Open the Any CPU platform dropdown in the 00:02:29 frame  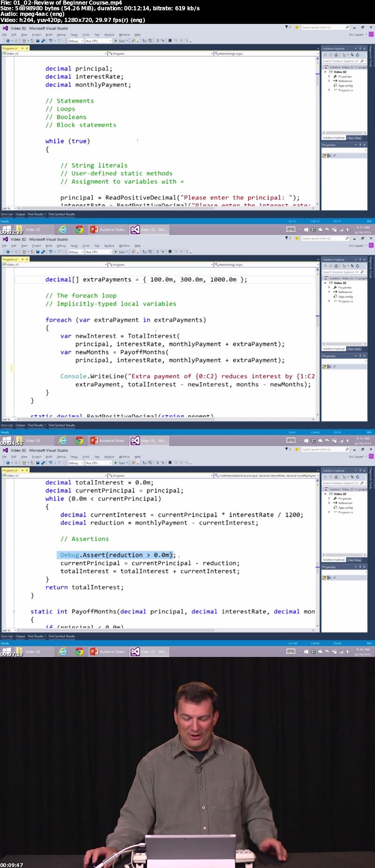coord(98,41)
